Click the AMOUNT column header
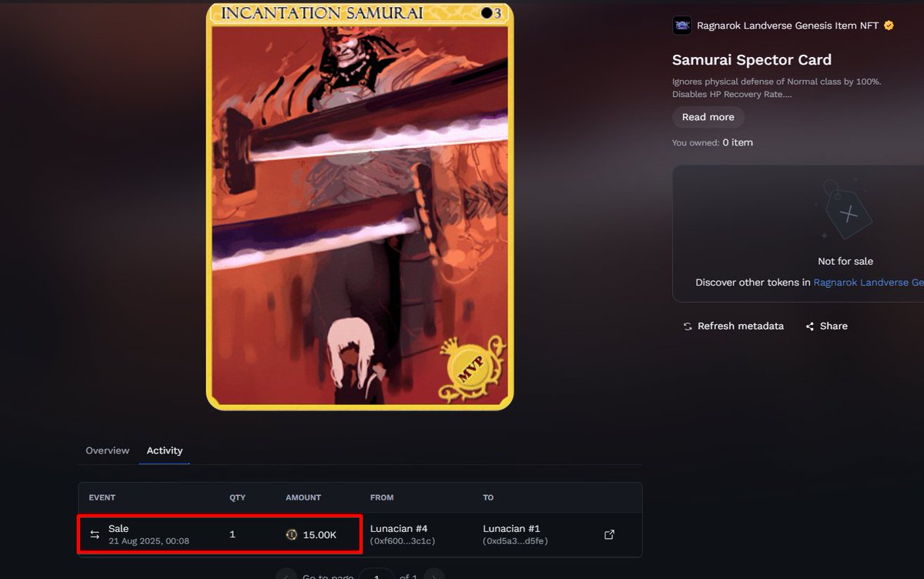 click(x=303, y=497)
